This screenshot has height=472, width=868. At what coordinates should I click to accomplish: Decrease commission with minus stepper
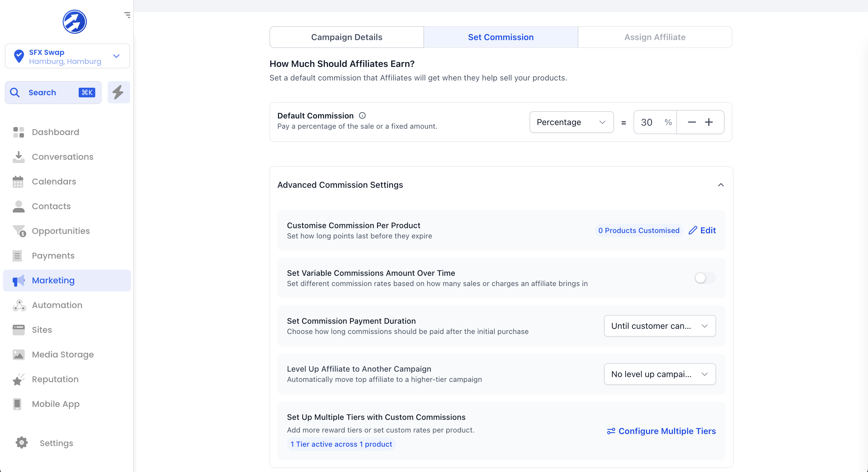[x=691, y=122]
